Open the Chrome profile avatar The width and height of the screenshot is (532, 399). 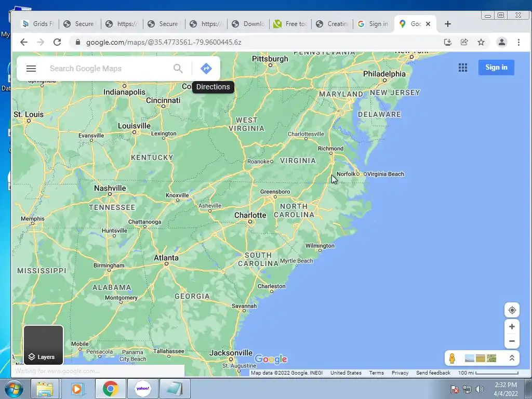(x=501, y=42)
